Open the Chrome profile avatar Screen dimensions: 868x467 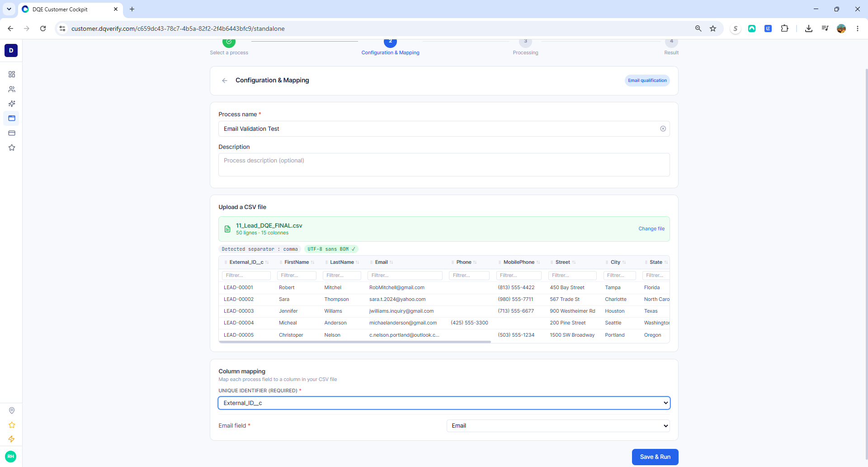point(841,29)
